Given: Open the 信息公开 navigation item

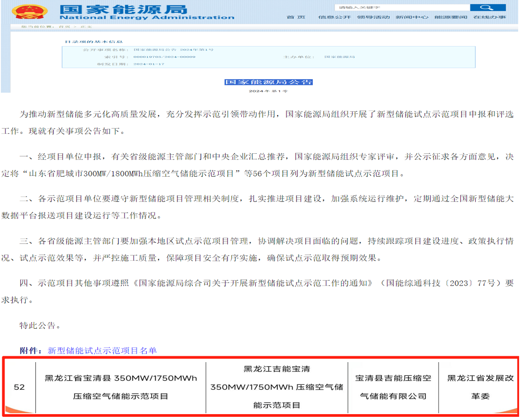Looking at the screenshot, I should click(334, 17).
